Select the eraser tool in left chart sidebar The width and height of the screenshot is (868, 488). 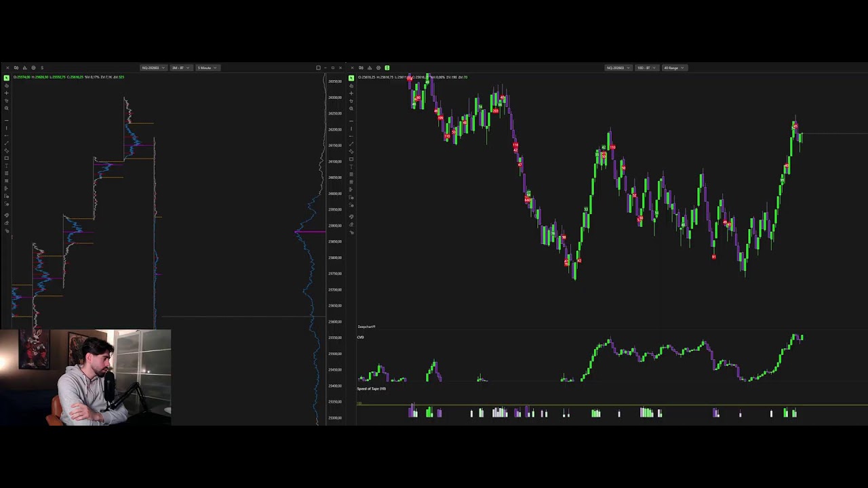point(7,222)
